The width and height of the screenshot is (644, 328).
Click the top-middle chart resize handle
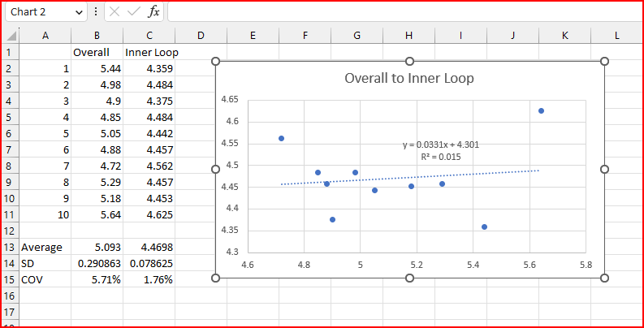(x=409, y=62)
